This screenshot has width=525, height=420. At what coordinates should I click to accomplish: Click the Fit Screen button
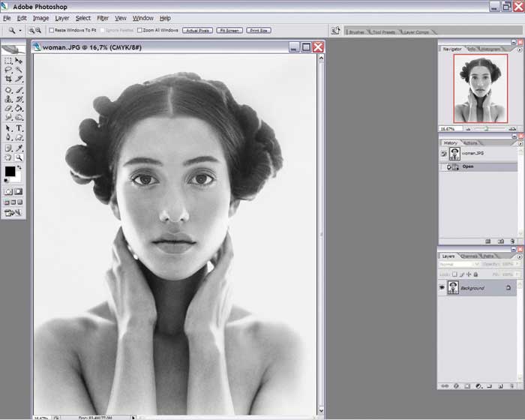[229, 30]
